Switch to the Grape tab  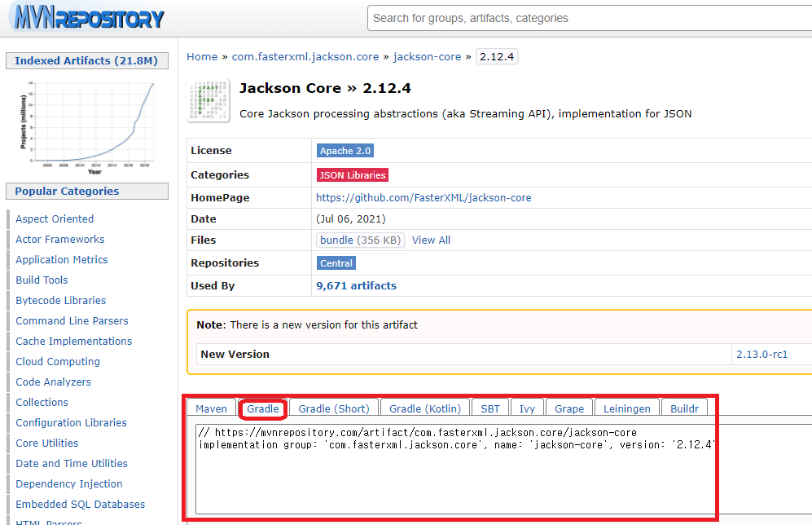(x=569, y=408)
